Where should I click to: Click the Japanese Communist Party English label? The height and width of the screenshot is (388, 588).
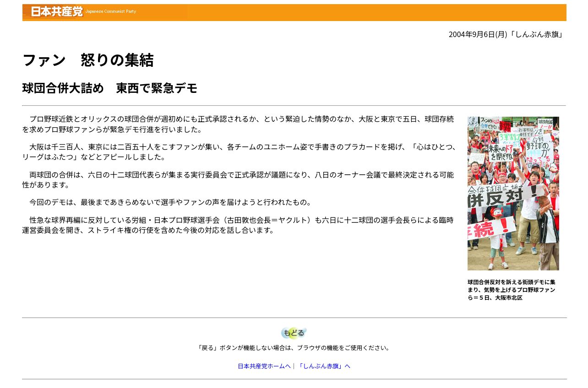point(111,11)
